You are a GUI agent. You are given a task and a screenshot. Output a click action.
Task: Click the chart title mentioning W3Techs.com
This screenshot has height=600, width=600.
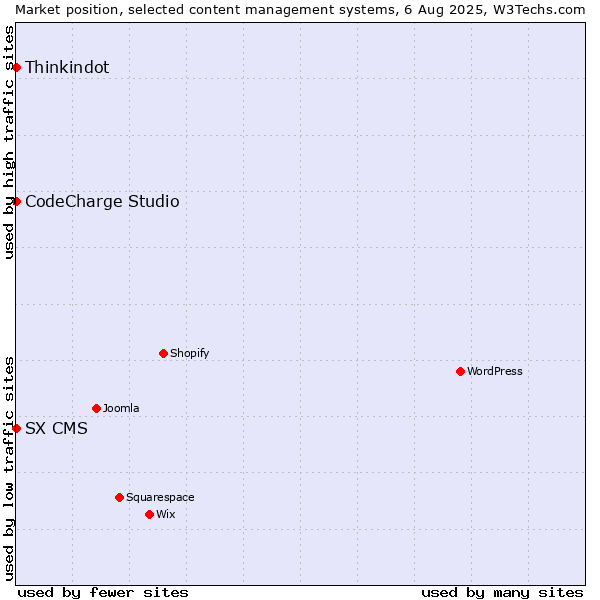300,10
